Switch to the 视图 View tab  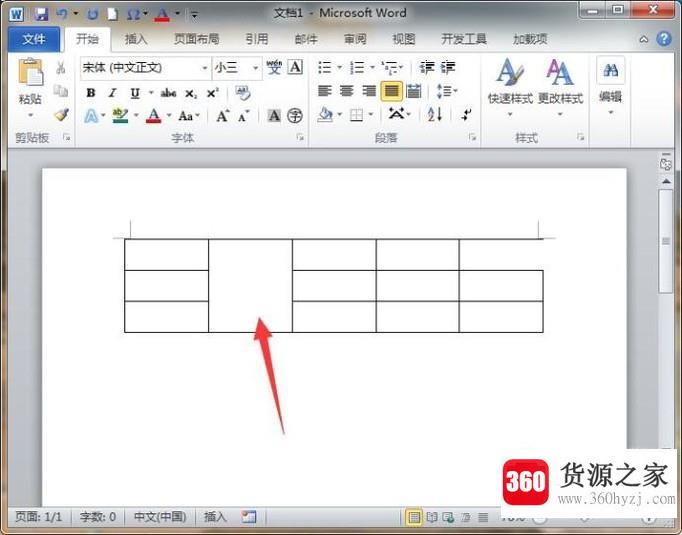404,39
